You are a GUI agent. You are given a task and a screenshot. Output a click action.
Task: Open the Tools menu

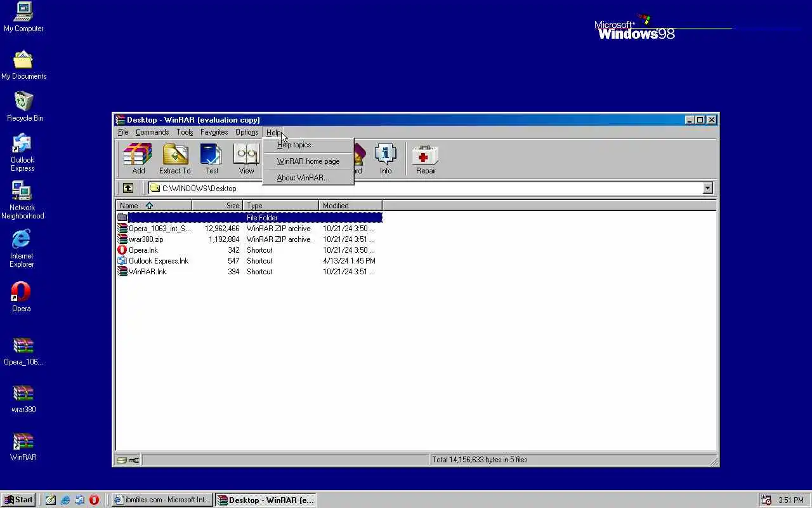click(185, 132)
